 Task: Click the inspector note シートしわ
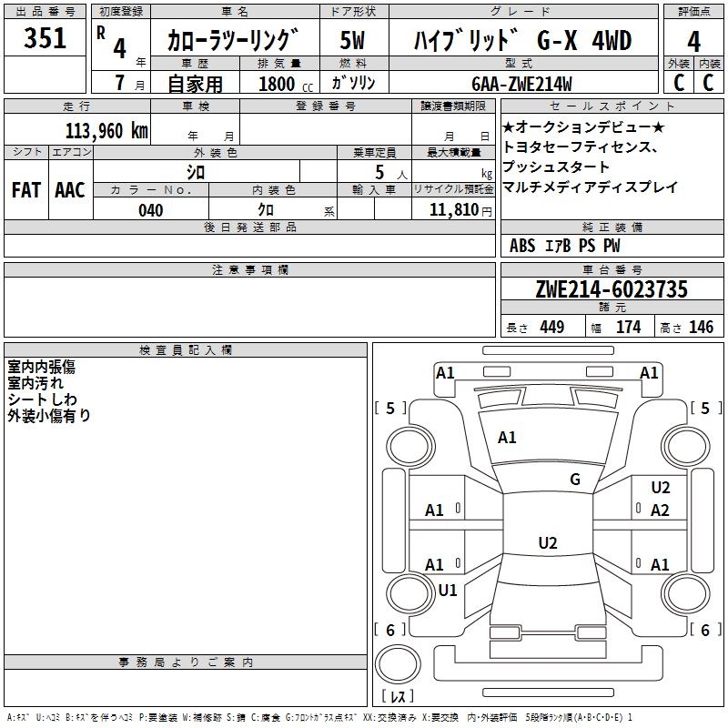[x=42, y=399]
